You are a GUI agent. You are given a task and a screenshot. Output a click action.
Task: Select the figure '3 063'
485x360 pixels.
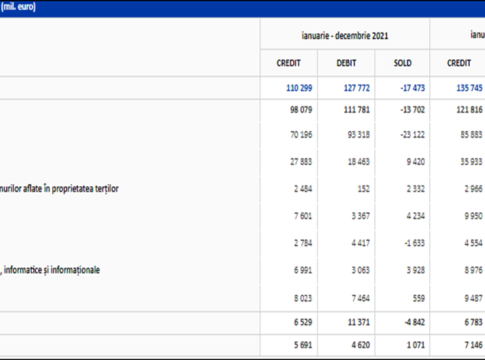361,270
